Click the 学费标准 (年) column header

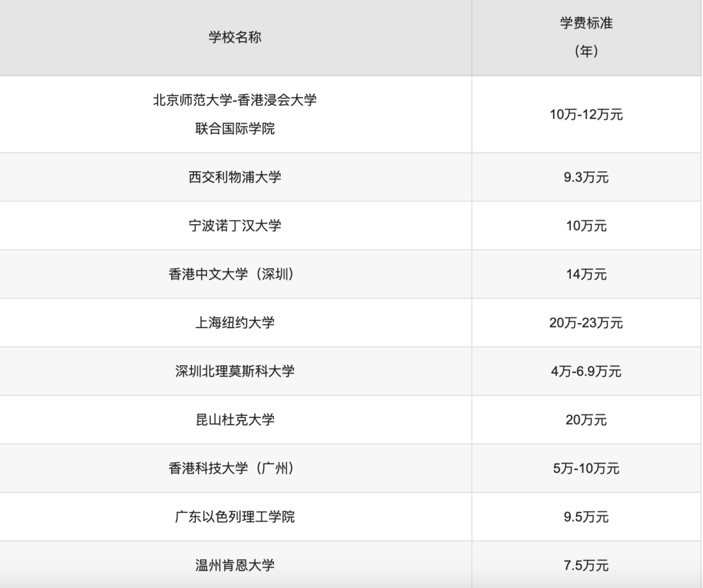pos(586,36)
